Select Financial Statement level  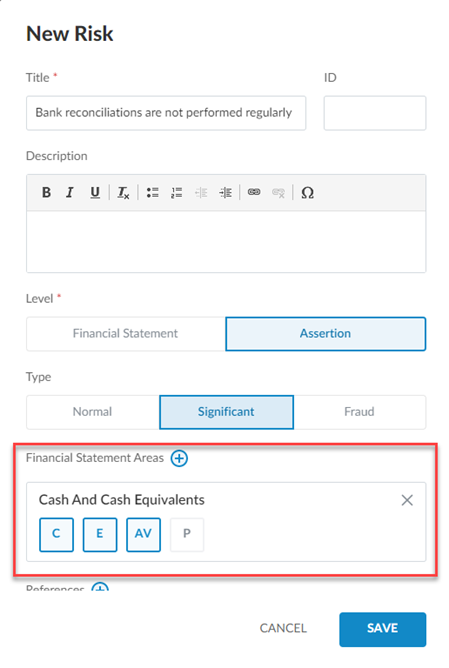pos(126,334)
